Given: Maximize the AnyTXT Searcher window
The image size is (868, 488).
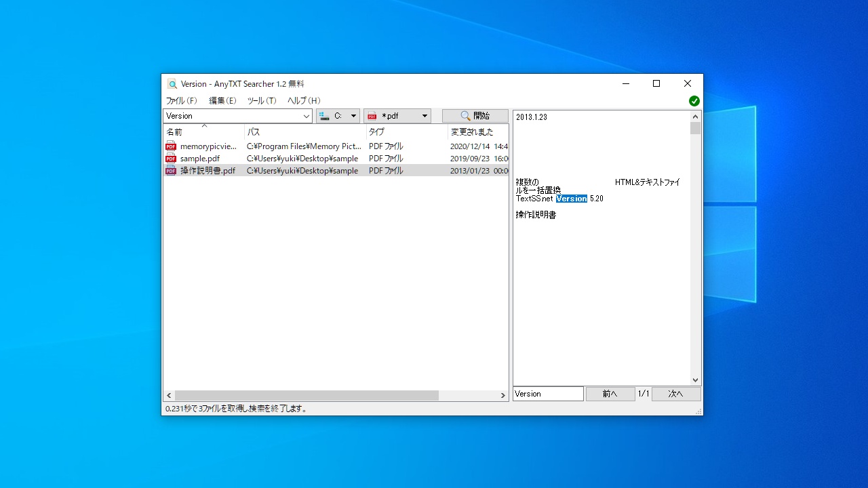Looking at the screenshot, I should pos(656,83).
